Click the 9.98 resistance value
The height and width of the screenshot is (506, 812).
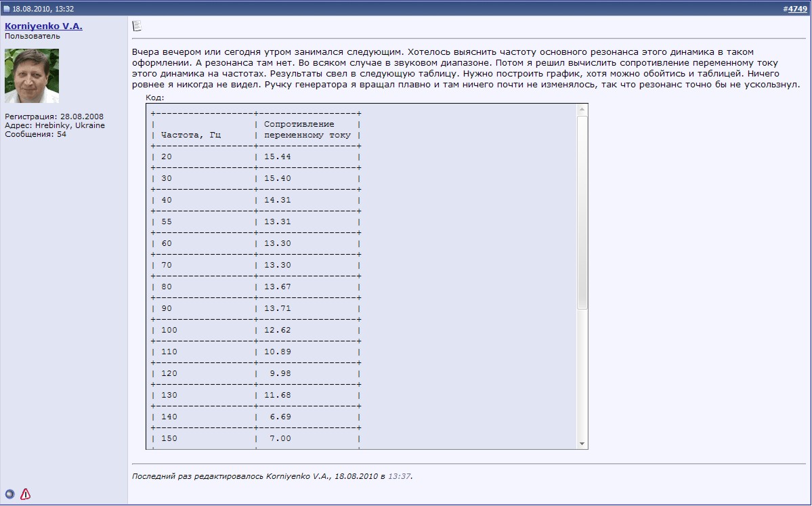(280, 374)
